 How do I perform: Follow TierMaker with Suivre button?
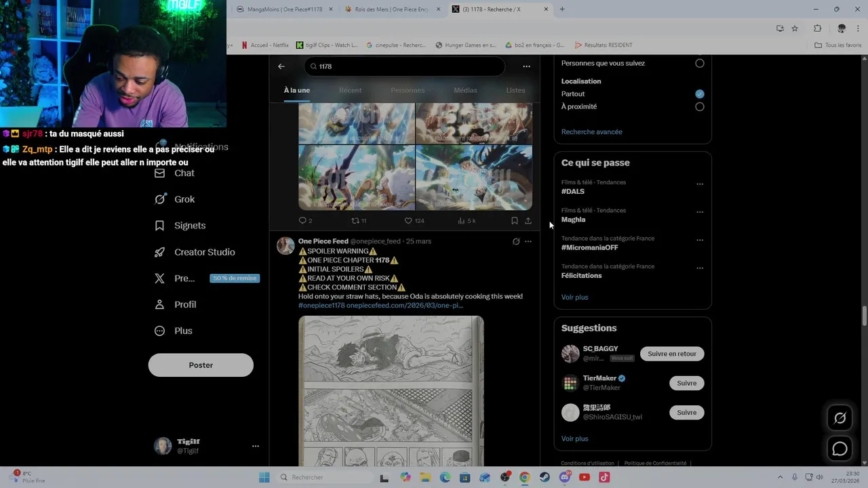[686, 383]
